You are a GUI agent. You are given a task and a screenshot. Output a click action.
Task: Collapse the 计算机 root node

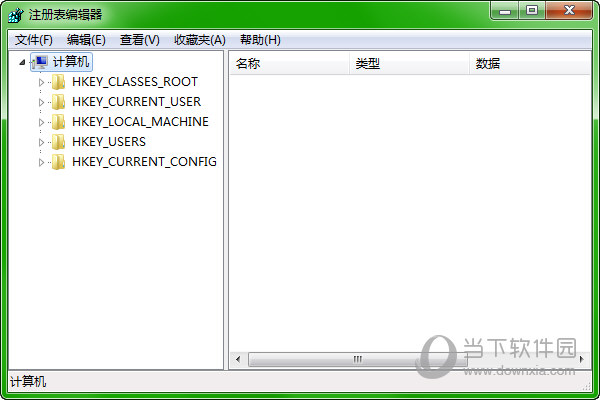(23, 62)
